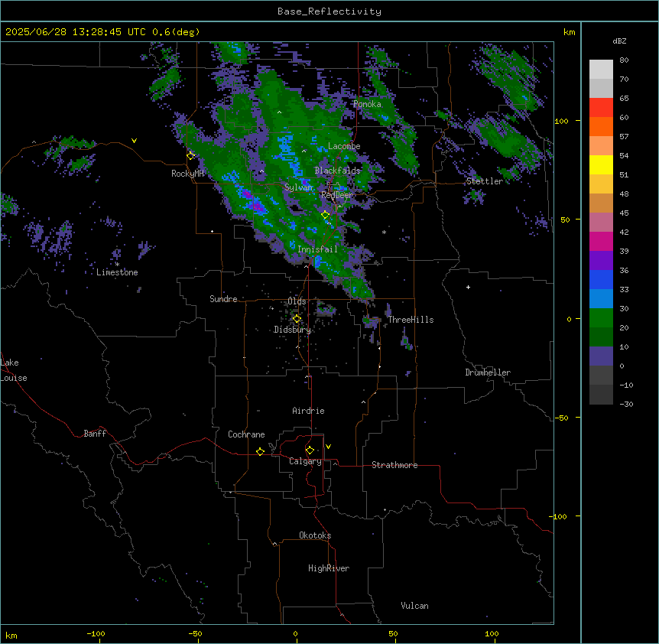Select the dark orange 57-60 dBZ swatch
Image resolution: width=659 pixels, height=644 pixels.
point(601,126)
